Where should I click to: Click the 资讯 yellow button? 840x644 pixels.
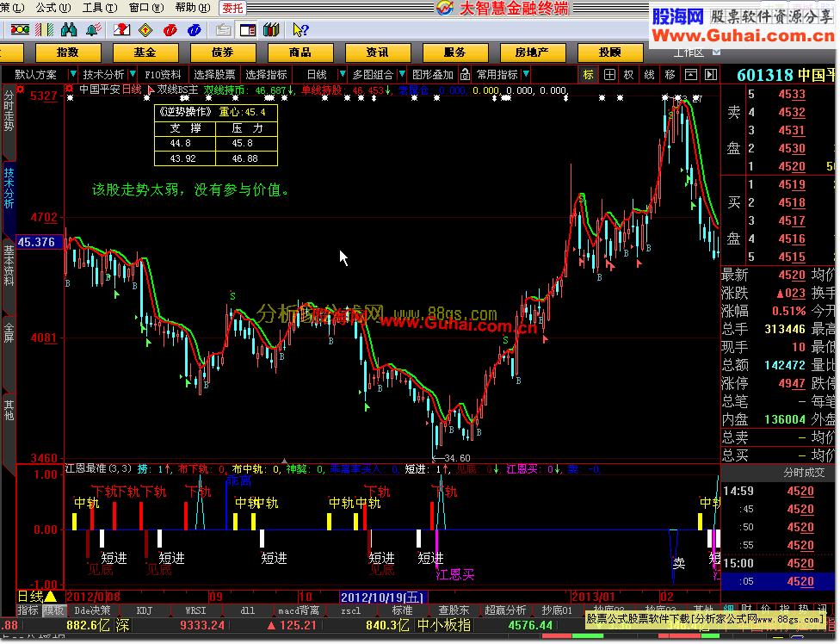378,53
